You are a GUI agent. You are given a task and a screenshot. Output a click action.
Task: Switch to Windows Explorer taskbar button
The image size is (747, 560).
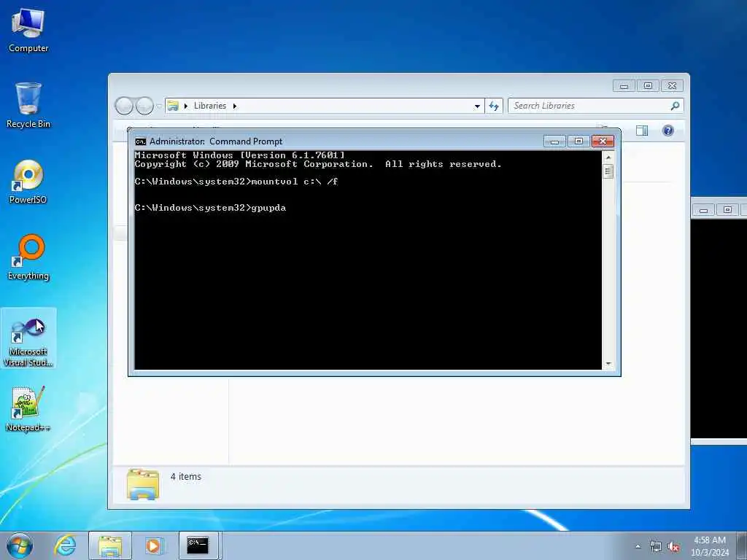(x=110, y=545)
